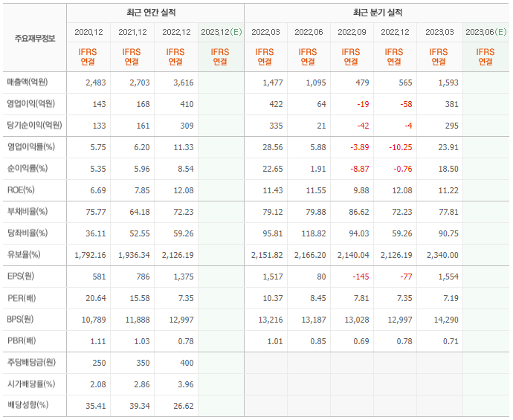Click operating profit value '381' for 2023.03
This screenshot has width=513, height=420.
click(452, 104)
